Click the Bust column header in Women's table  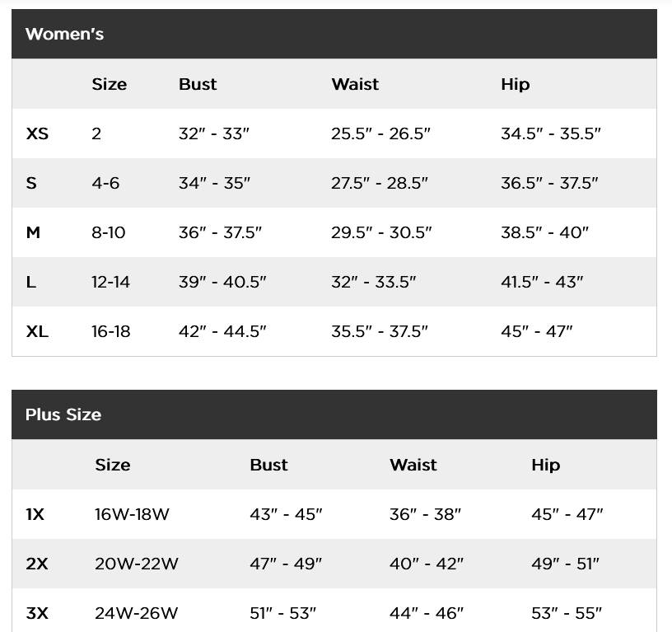point(198,84)
